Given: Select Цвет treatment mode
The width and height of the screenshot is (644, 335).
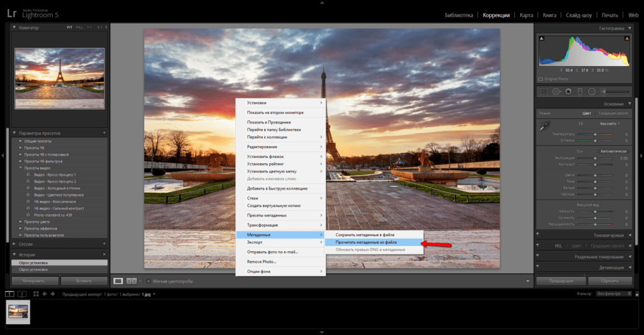Looking at the screenshot, I should (587, 113).
